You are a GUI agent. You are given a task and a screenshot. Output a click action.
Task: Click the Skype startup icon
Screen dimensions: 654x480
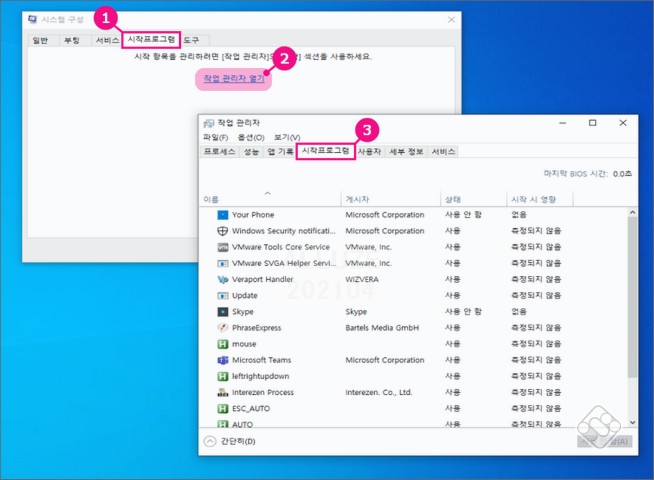[x=223, y=312]
